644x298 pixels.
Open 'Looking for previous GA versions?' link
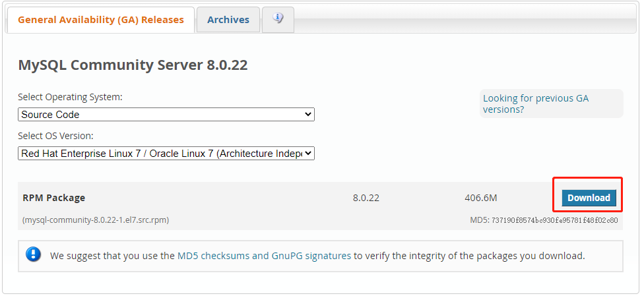pos(535,104)
